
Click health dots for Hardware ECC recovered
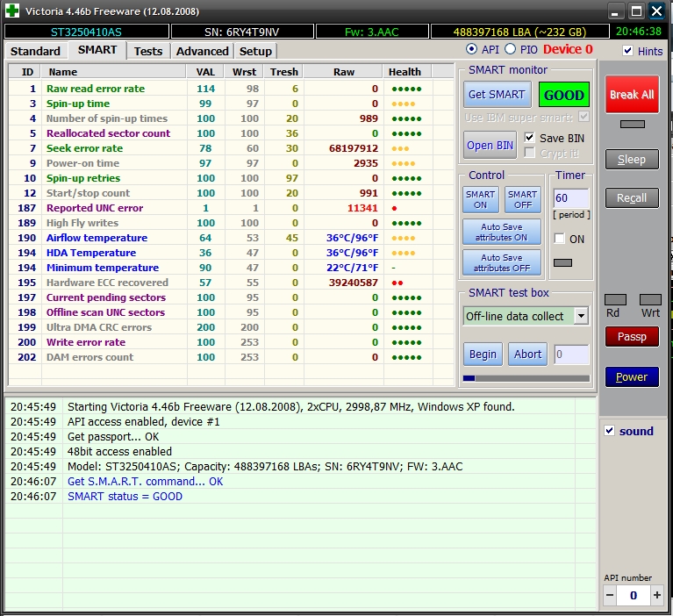pos(397,283)
